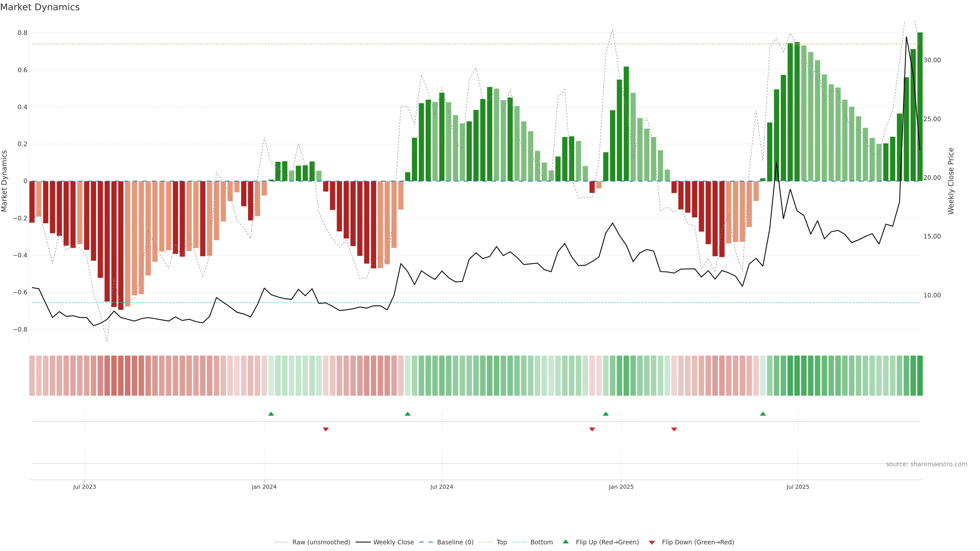Click the Jul 2024 x-axis label

[x=441, y=487]
